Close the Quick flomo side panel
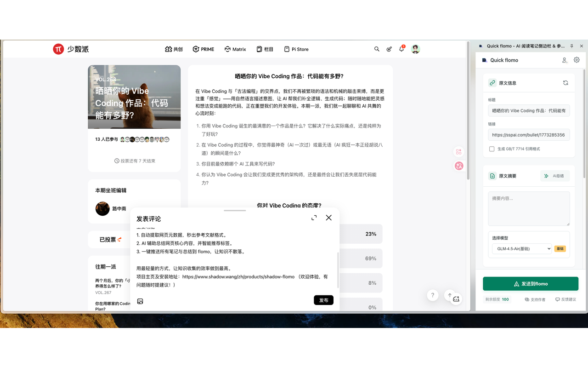The width and height of the screenshot is (588, 368). (x=582, y=46)
